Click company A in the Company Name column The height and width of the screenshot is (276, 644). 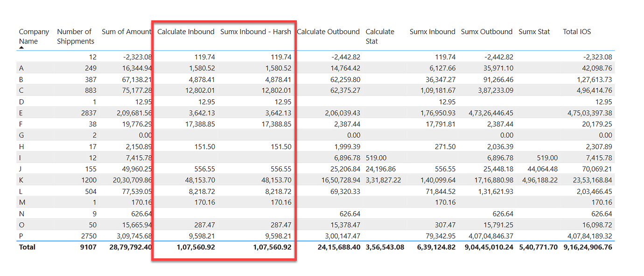21,68
